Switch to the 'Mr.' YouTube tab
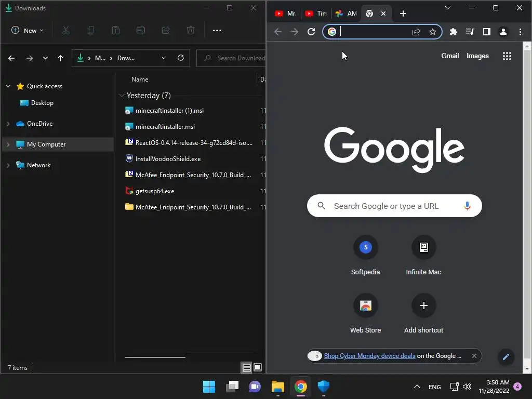532x399 pixels. pyautogui.click(x=286, y=14)
